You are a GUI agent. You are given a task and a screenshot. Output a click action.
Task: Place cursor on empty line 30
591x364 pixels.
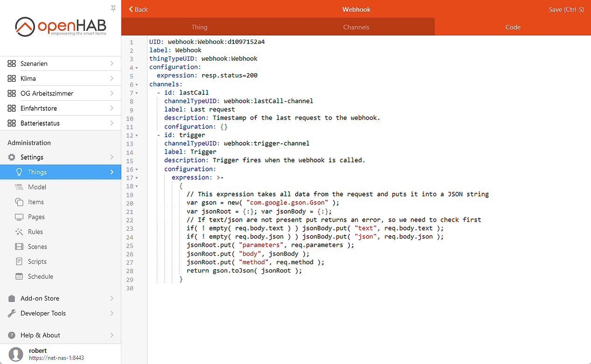pos(369,288)
